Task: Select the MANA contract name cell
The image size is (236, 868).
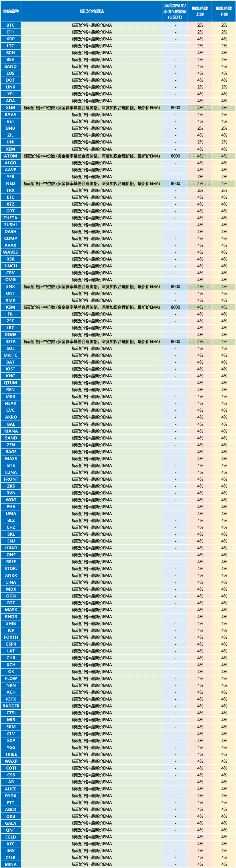Action: click(10, 431)
